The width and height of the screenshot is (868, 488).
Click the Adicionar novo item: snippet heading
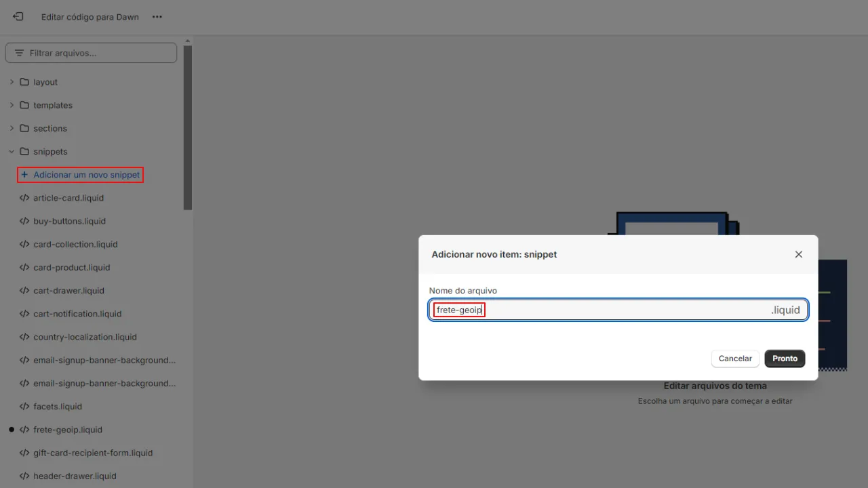click(x=494, y=254)
